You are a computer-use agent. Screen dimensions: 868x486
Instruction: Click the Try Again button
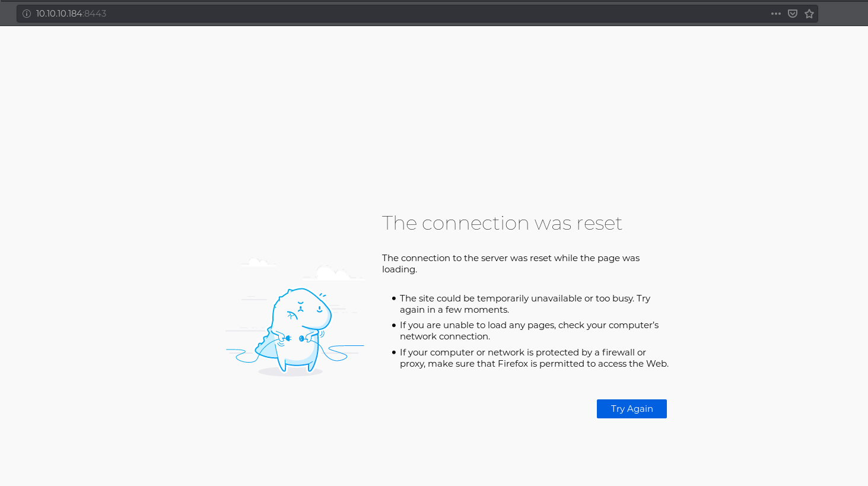632,409
